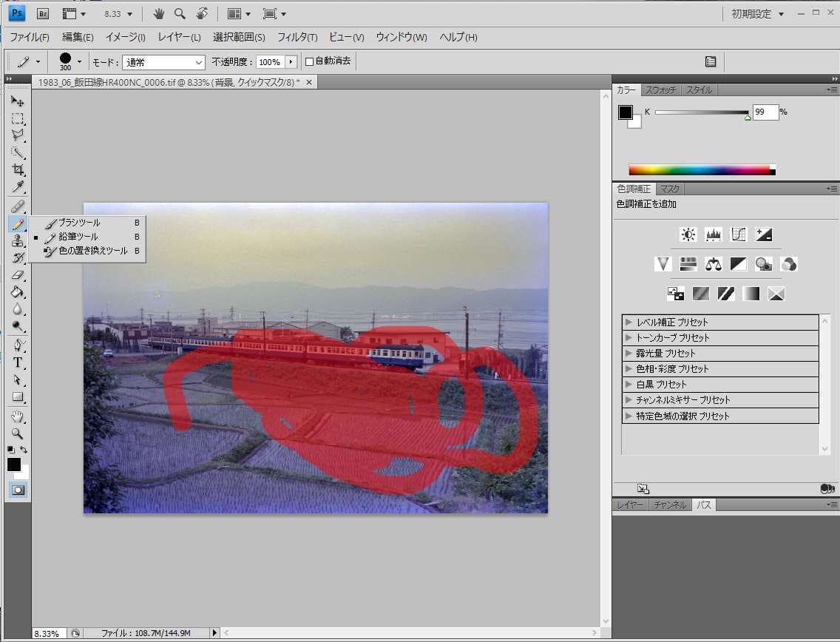Expand the レベル補正 プリセット list
Screen dimensions: 840x642
629,322
